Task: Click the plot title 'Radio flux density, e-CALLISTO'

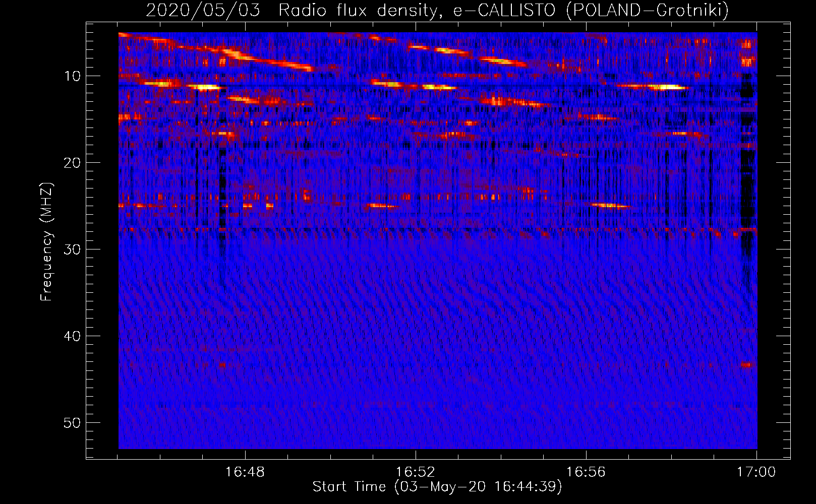Action: [417, 10]
